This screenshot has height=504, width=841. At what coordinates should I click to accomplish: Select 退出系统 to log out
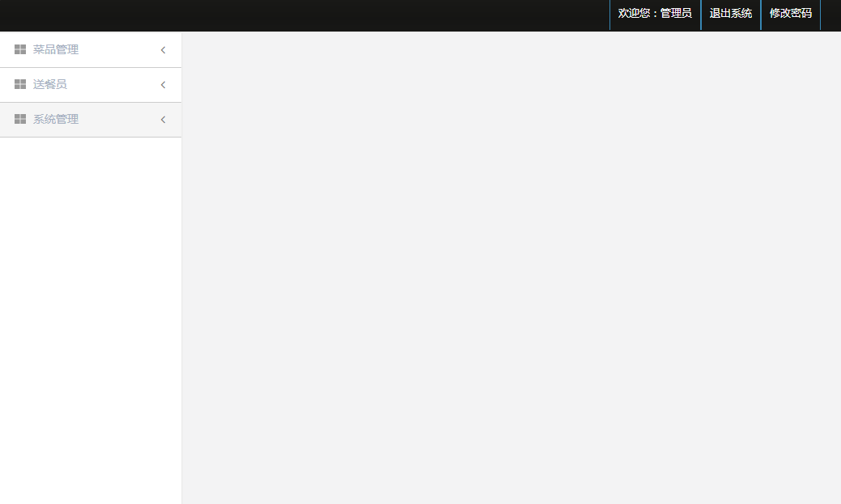[x=730, y=15]
